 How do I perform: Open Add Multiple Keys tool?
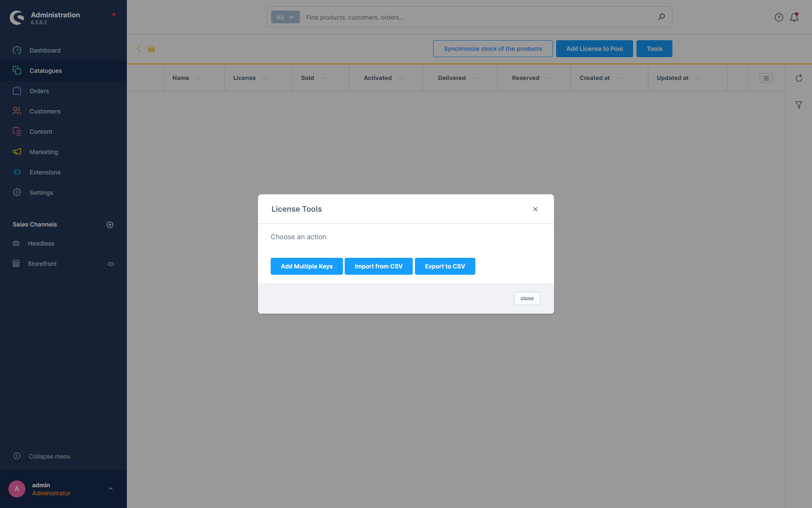pyautogui.click(x=306, y=266)
